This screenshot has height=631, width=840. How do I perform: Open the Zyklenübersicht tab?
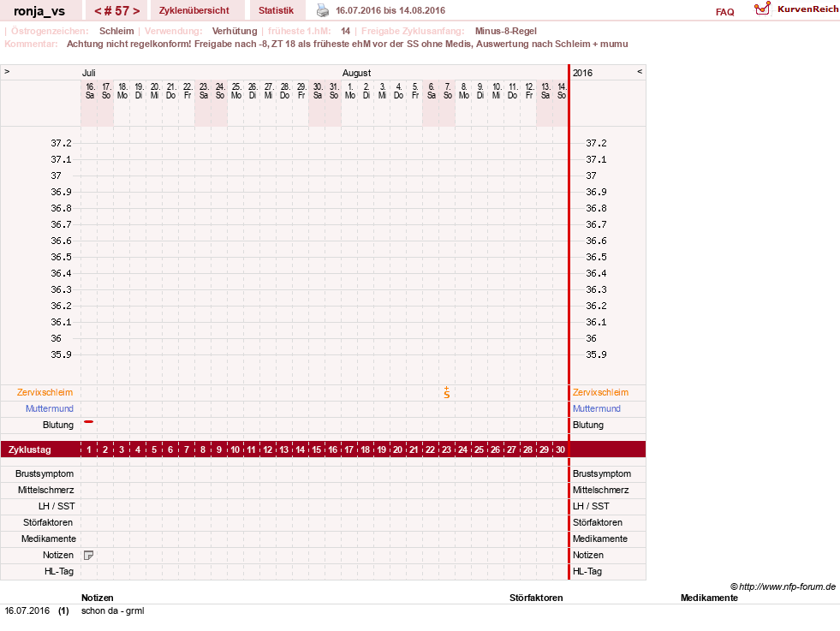[194, 10]
